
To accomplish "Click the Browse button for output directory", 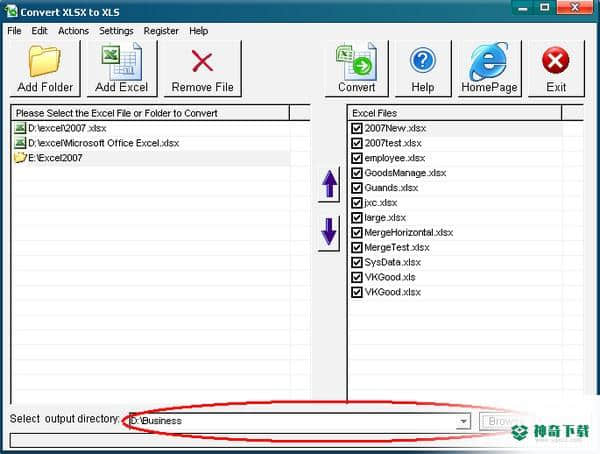I will click(500, 421).
